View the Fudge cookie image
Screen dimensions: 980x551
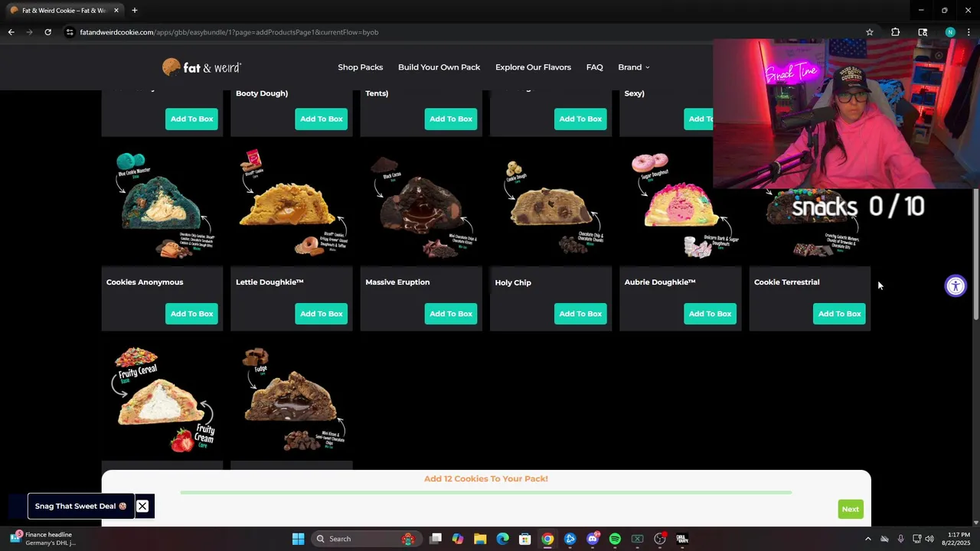tap(292, 400)
